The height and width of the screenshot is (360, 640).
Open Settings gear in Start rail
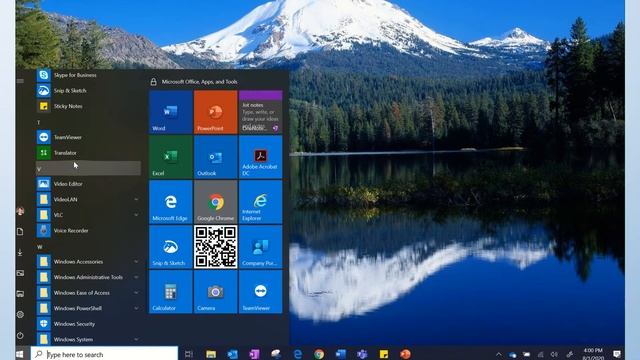click(20, 314)
